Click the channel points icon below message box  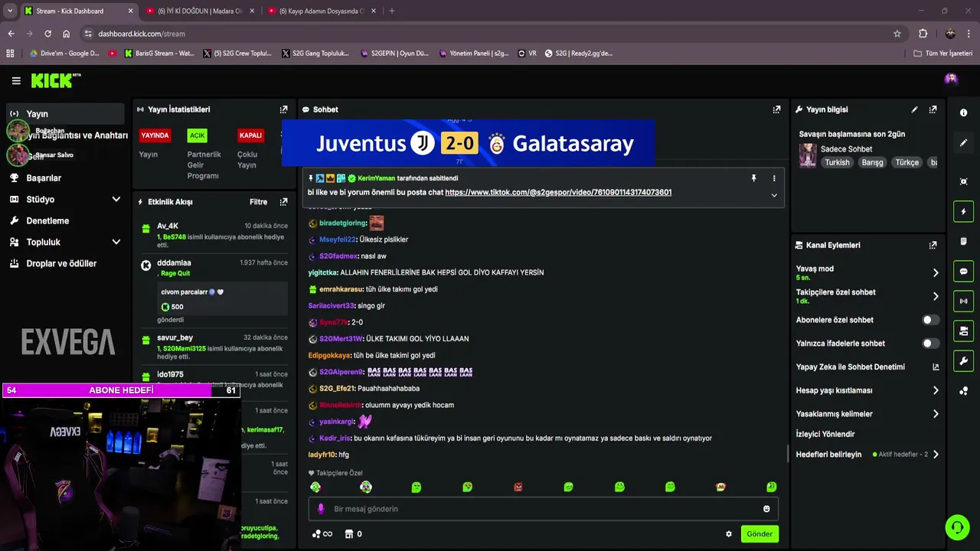[316, 534]
